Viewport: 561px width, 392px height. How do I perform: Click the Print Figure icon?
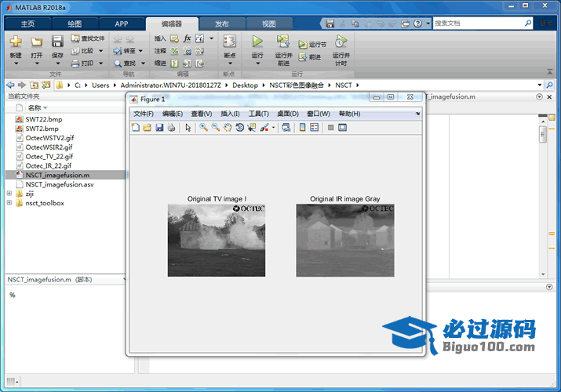pos(171,128)
